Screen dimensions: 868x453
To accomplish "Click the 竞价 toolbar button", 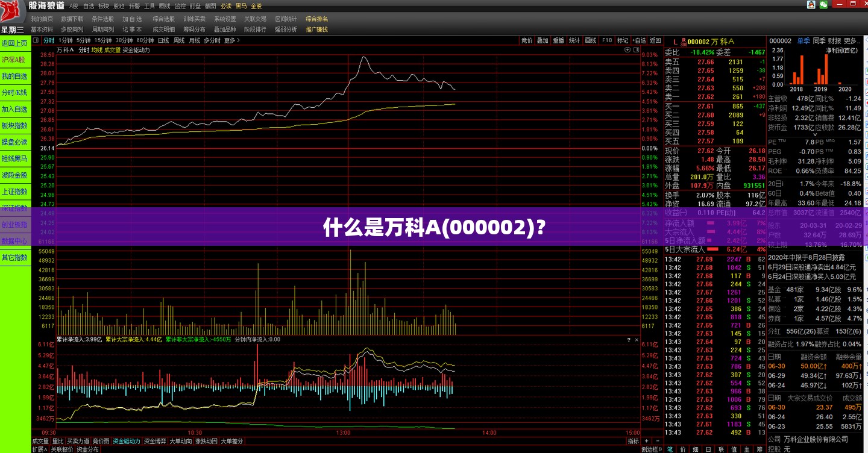I will [x=527, y=40].
